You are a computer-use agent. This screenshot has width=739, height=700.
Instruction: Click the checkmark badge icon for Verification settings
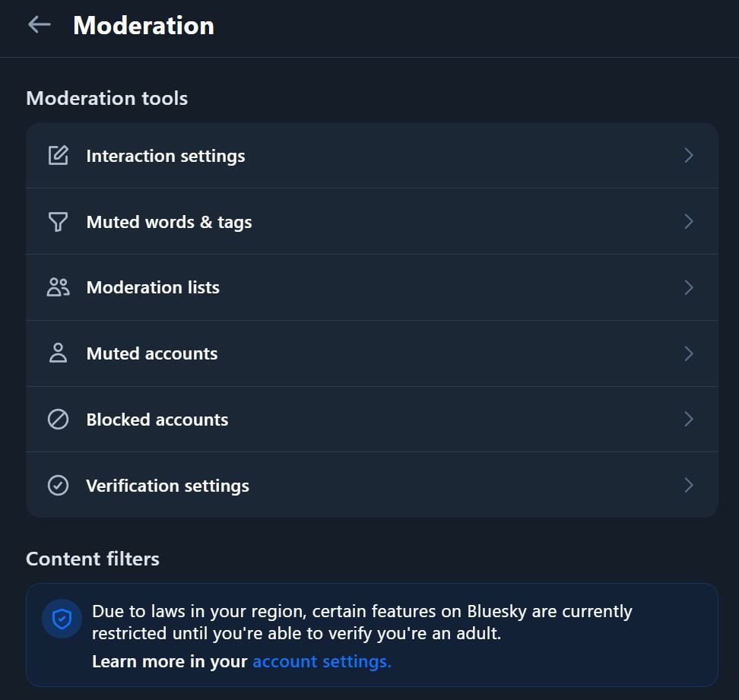coord(59,486)
